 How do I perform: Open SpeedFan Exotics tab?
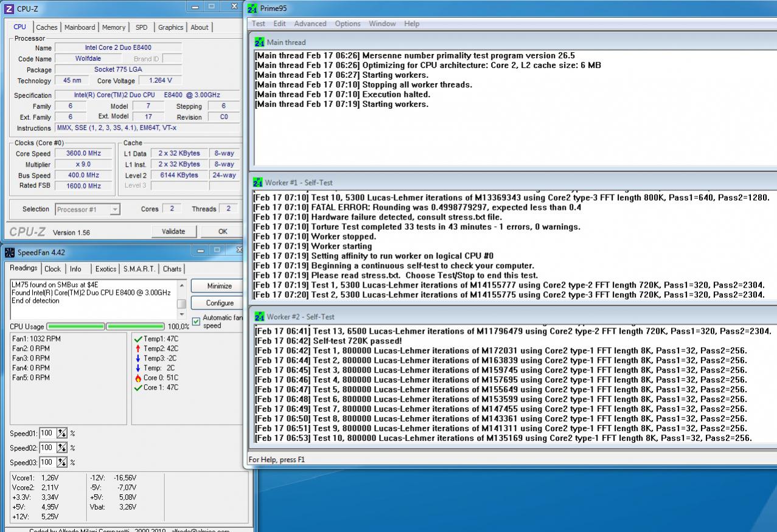click(x=106, y=269)
